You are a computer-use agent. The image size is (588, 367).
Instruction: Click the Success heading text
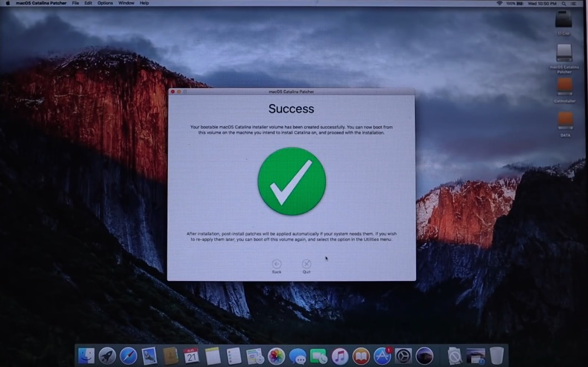[292, 109]
